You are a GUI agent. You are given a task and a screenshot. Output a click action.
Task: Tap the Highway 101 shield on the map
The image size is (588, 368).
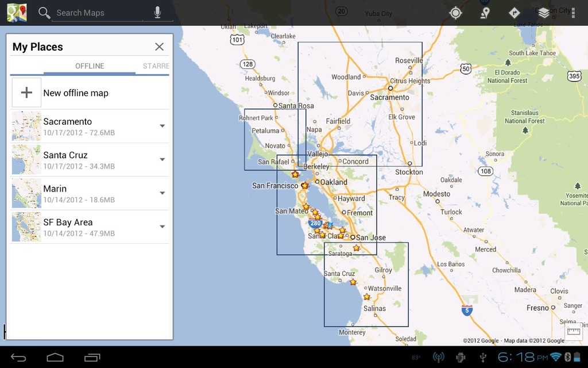click(237, 40)
